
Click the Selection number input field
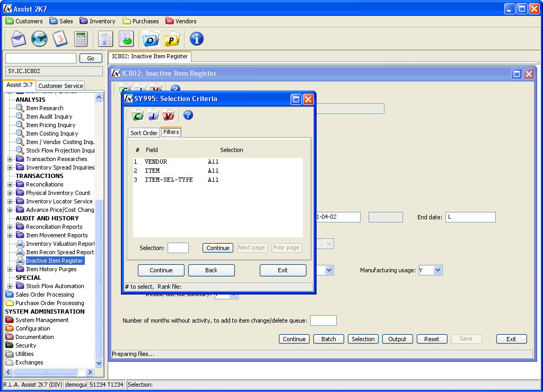(178, 248)
